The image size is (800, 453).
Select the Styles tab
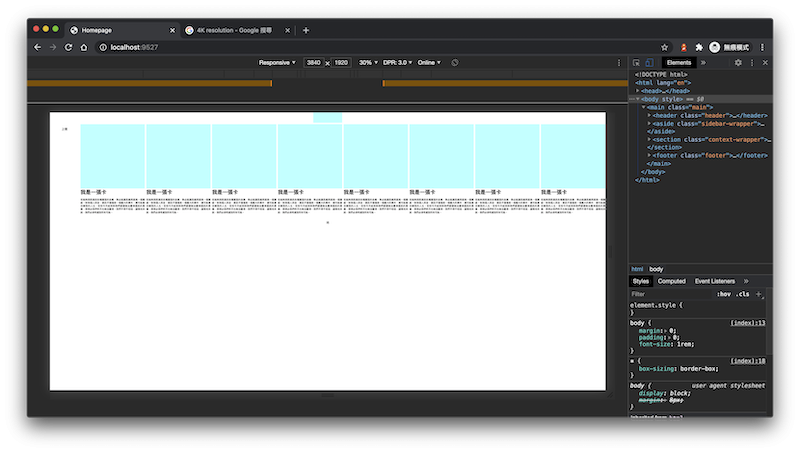point(640,281)
